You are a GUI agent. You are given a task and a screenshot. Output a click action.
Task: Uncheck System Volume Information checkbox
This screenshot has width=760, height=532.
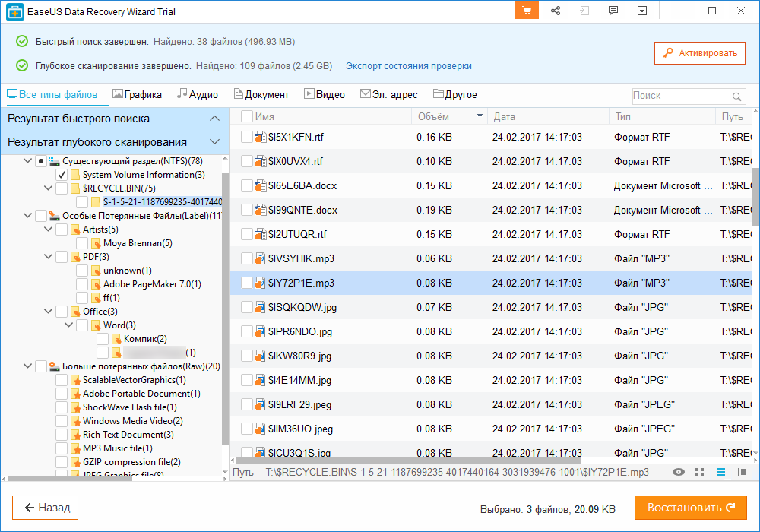click(x=62, y=175)
